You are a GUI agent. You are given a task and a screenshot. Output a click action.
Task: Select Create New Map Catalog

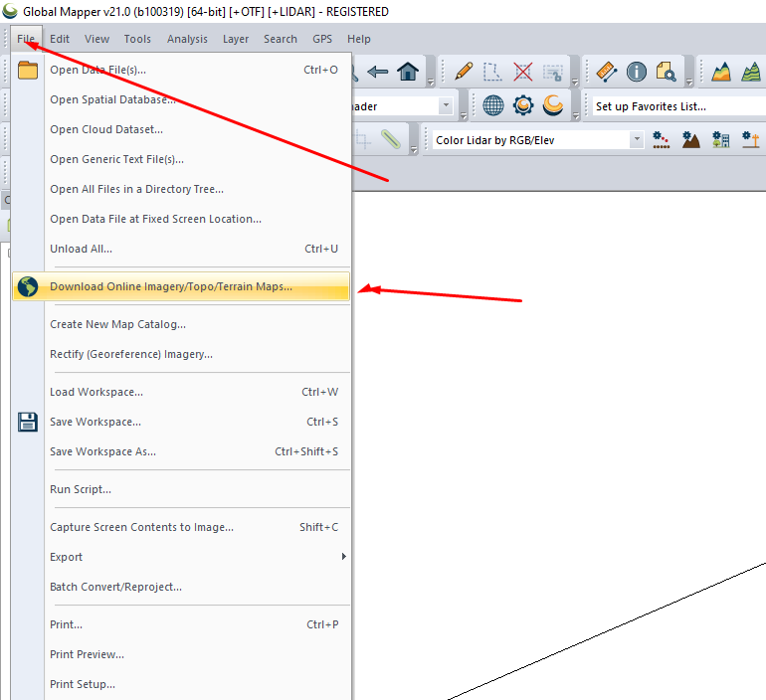click(x=181, y=324)
